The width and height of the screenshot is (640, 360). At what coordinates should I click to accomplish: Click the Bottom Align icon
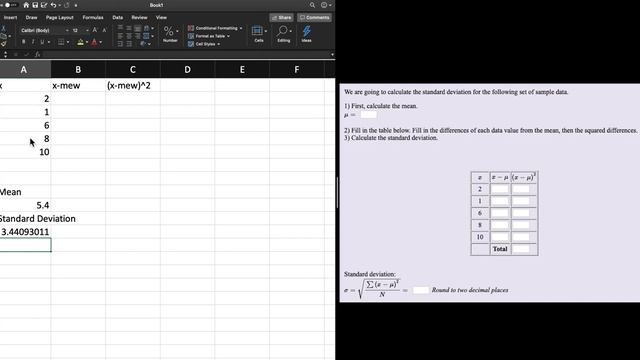tap(138, 28)
